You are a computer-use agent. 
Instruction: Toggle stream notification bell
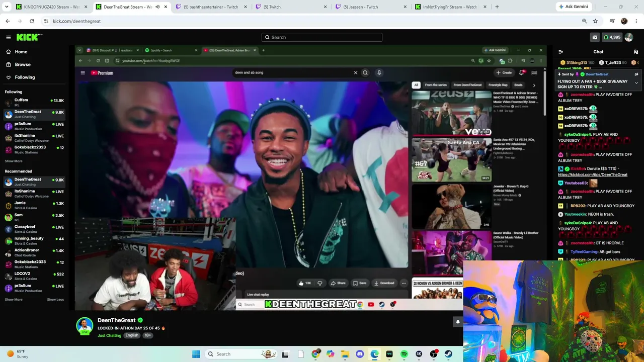458,322
